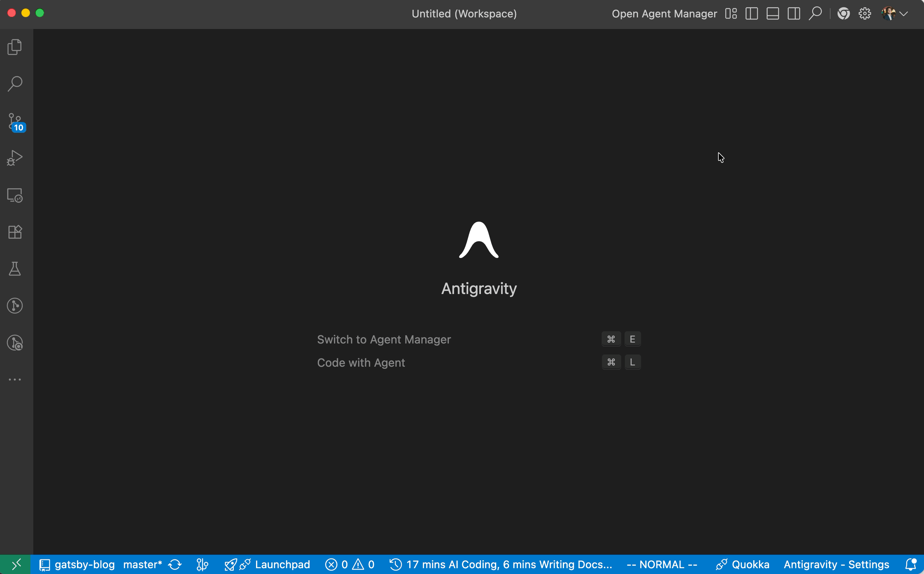The height and width of the screenshot is (574, 924).
Task: Open additional views via the ellipsis menu
Action: (x=15, y=379)
